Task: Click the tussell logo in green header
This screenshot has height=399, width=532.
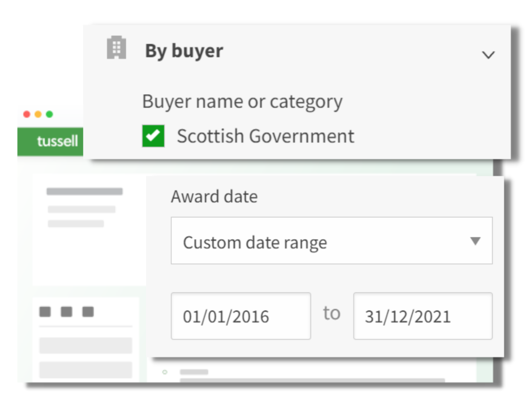Action: click(x=57, y=141)
